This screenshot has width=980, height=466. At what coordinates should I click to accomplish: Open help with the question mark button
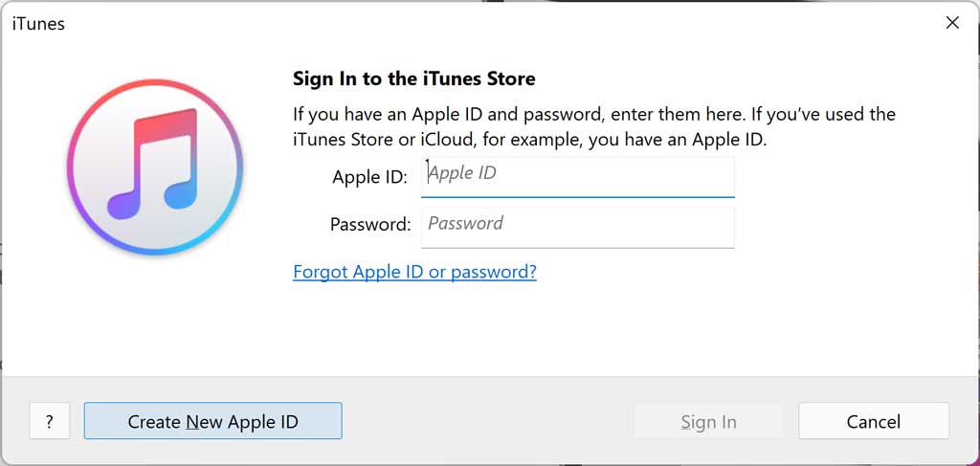[50, 421]
